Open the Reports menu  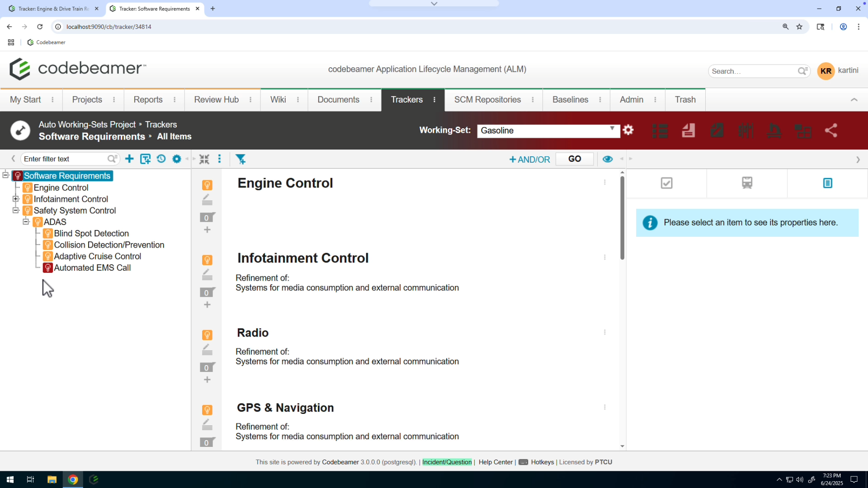[148, 100]
